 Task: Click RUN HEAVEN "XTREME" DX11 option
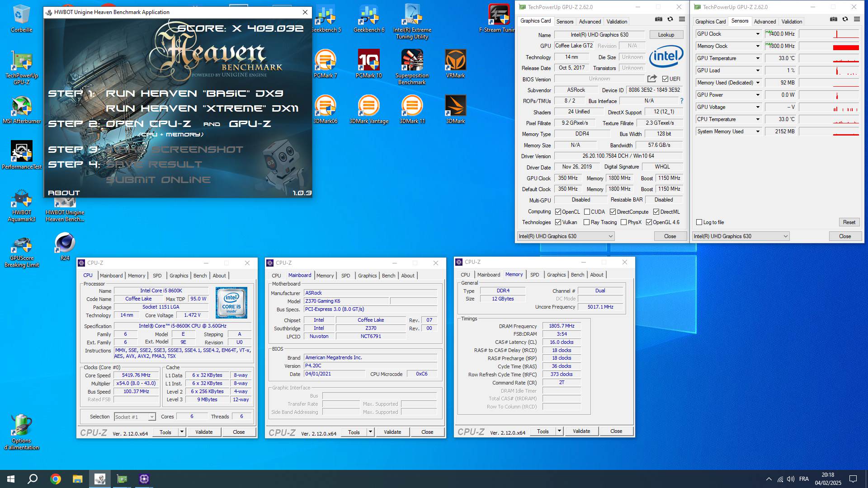click(x=202, y=108)
